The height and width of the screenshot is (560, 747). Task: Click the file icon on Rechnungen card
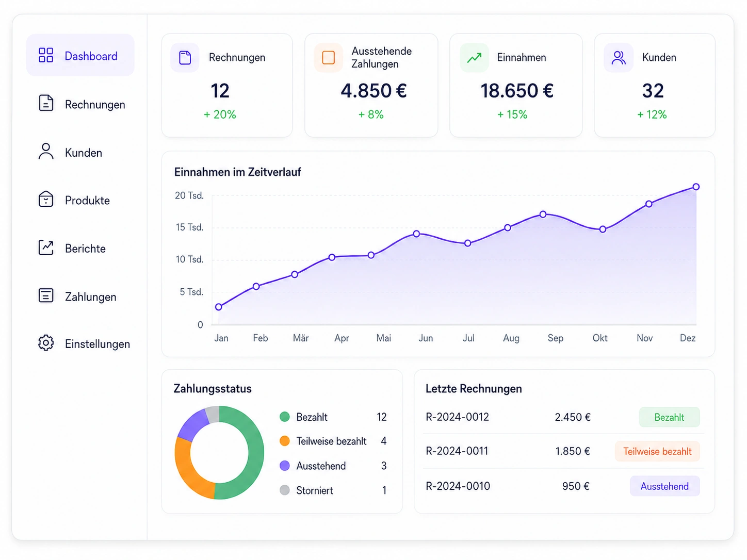(x=185, y=57)
